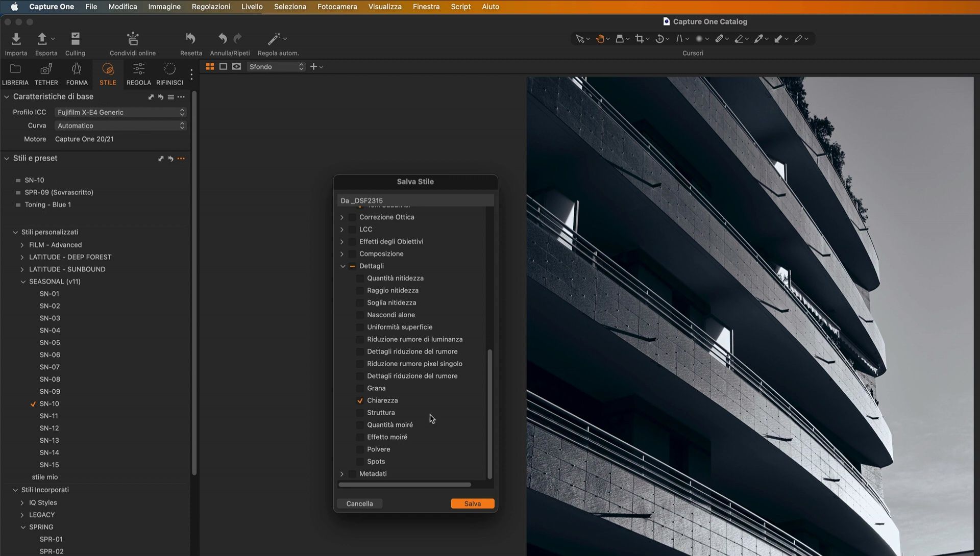Screen dimensions: 980x556
Task: Click the dialog vertical scrollbar
Action: 490,414
